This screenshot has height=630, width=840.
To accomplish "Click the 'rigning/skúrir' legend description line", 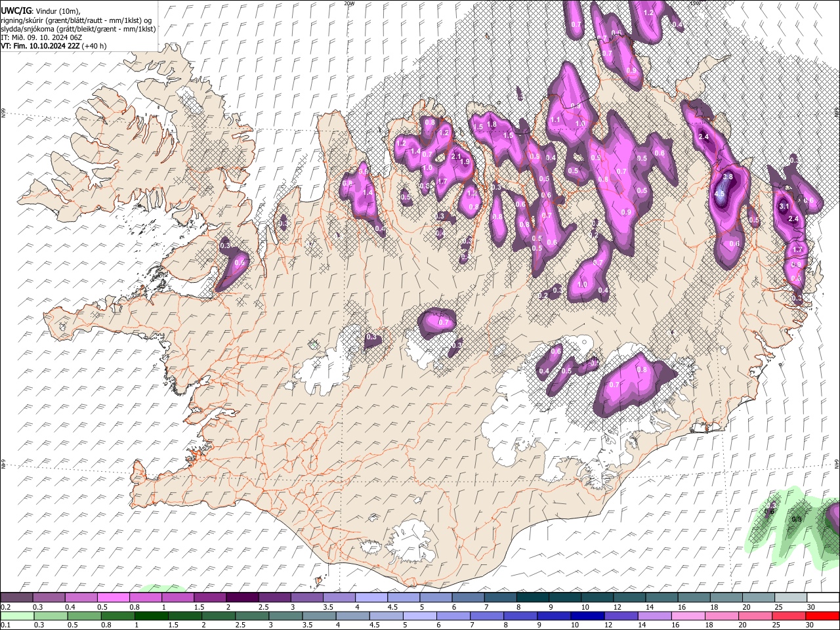I will pyautogui.click(x=76, y=20).
